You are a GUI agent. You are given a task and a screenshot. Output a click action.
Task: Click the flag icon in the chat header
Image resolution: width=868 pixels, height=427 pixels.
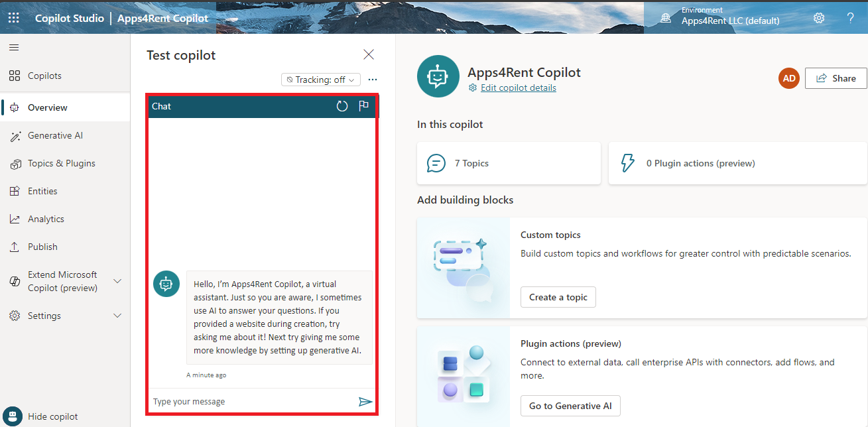pos(363,105)
